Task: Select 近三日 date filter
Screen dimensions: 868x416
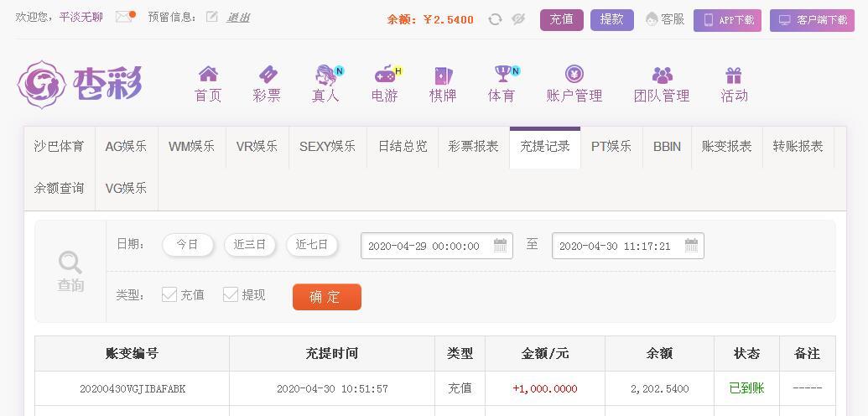Action: [x=250, y=245]
